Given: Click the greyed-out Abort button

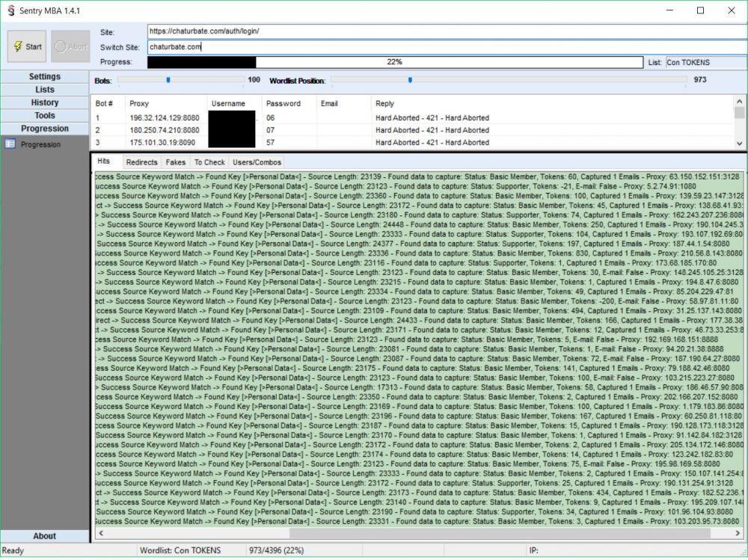Looking at the screenshot, I should pos(70,46).
